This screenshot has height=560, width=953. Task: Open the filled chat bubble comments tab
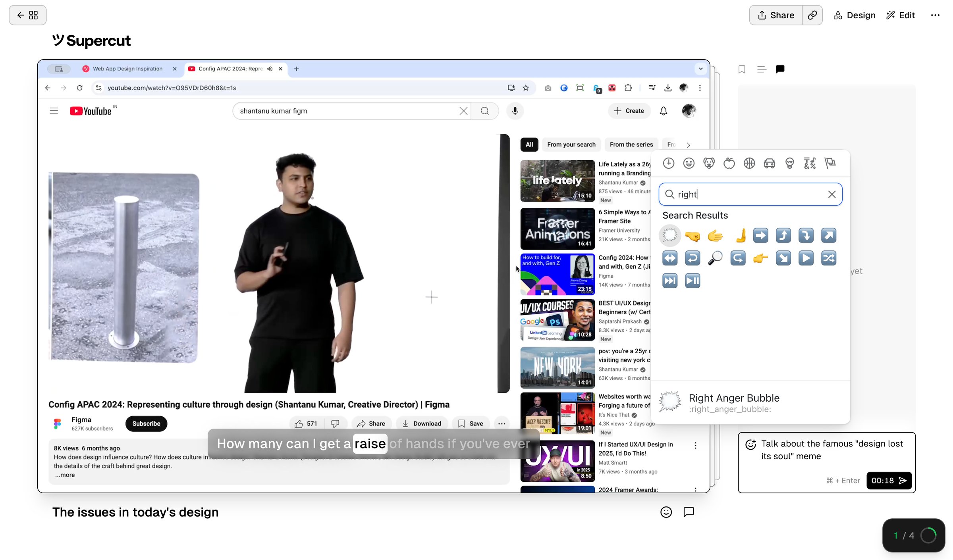click(780, 69)
